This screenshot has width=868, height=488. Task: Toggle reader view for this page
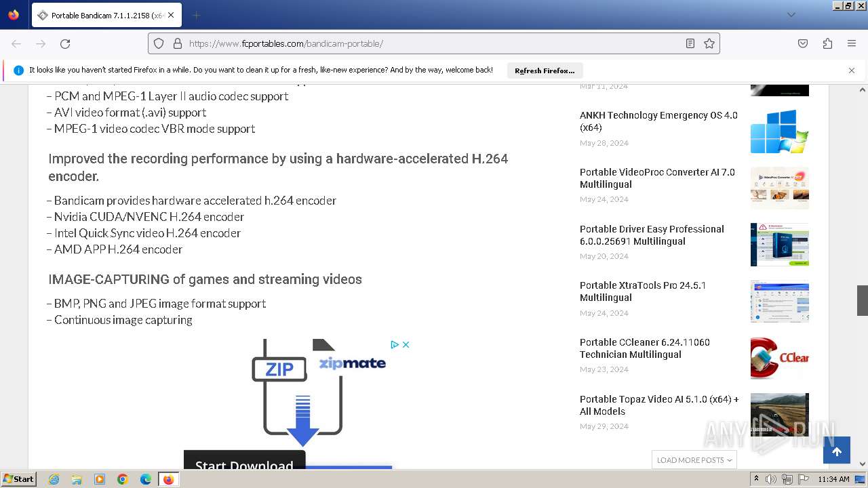(690, 43)
